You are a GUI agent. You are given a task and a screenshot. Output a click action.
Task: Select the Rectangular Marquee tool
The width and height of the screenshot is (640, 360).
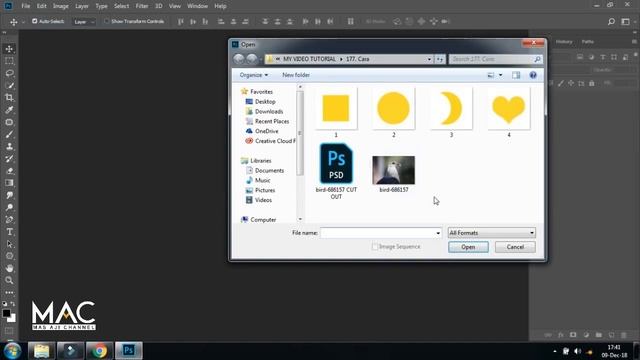(9, 61)
